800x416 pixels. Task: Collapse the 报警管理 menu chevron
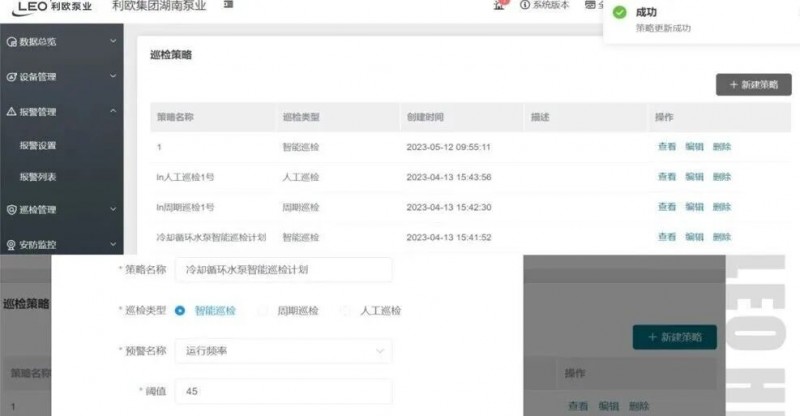click(x=113, y=111)
